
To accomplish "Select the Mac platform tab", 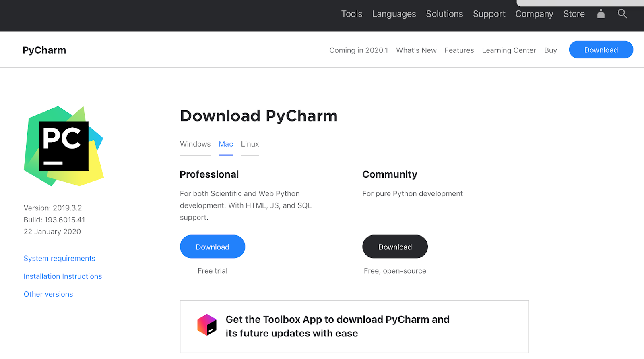I will (226, 144).
